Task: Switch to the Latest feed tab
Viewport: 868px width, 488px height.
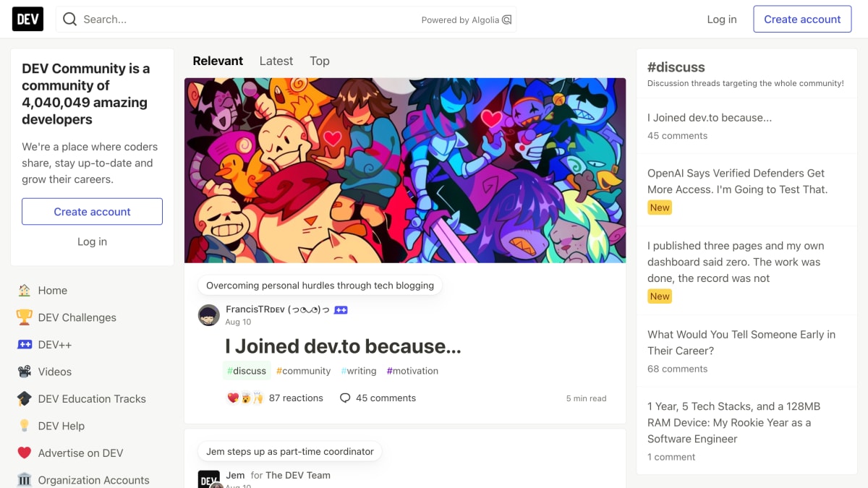Action: pyautogui.click(x=276, y=61)
